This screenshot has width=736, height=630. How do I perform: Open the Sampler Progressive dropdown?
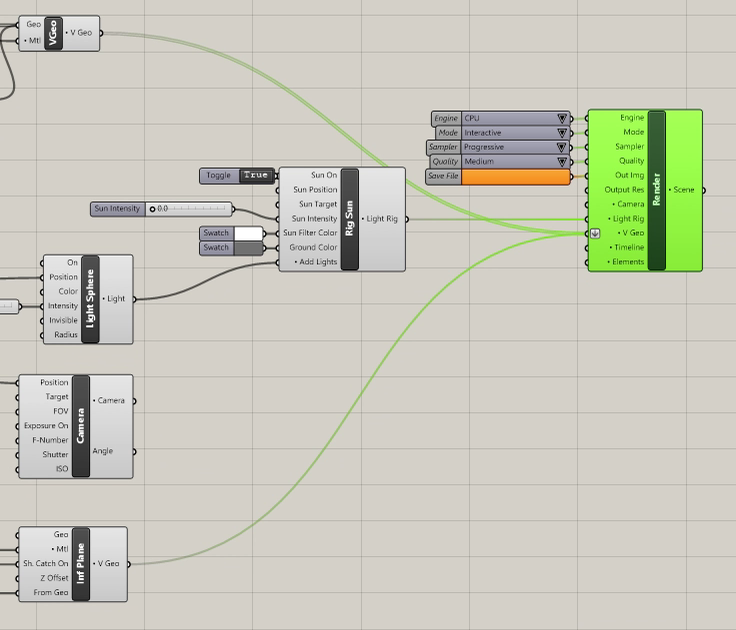515,147
